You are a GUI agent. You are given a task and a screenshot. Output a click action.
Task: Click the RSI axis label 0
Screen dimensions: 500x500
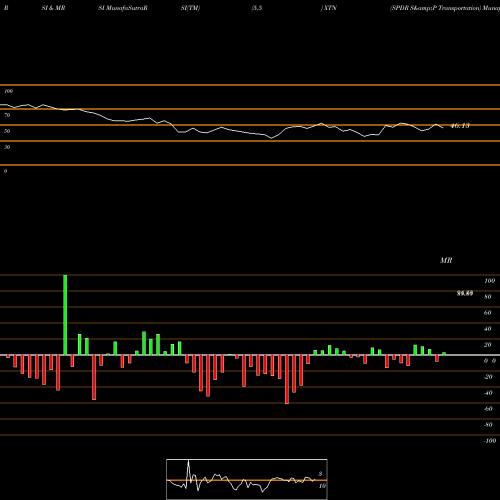(x=5, y=171)
